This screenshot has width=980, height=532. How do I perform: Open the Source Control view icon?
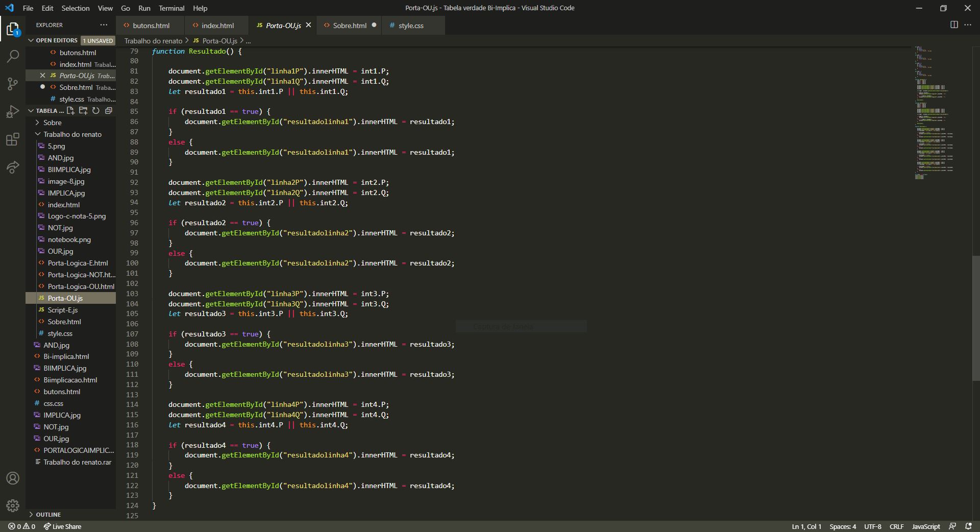13,84
